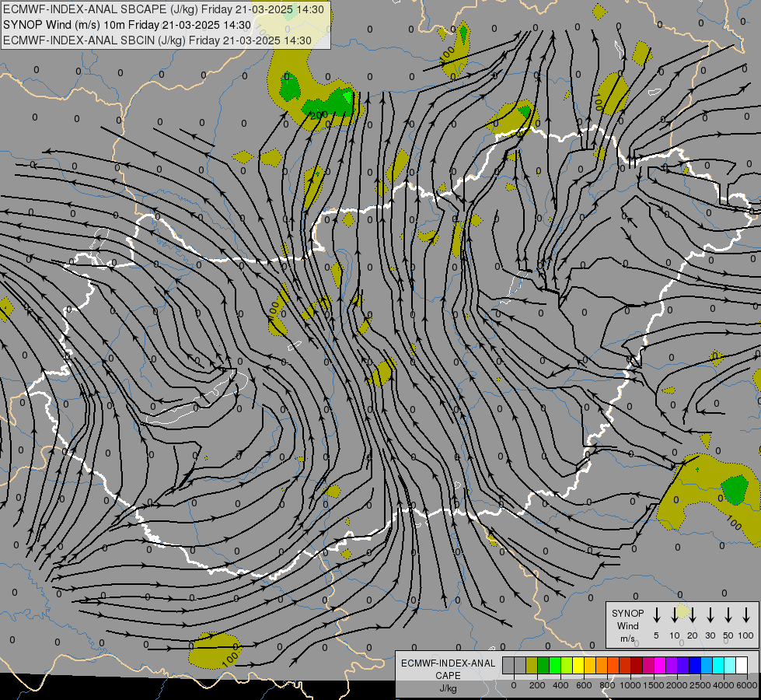
Task: Pick the white CAPE legend swatch
Action: pyautogui.click(x=742, y=665)
